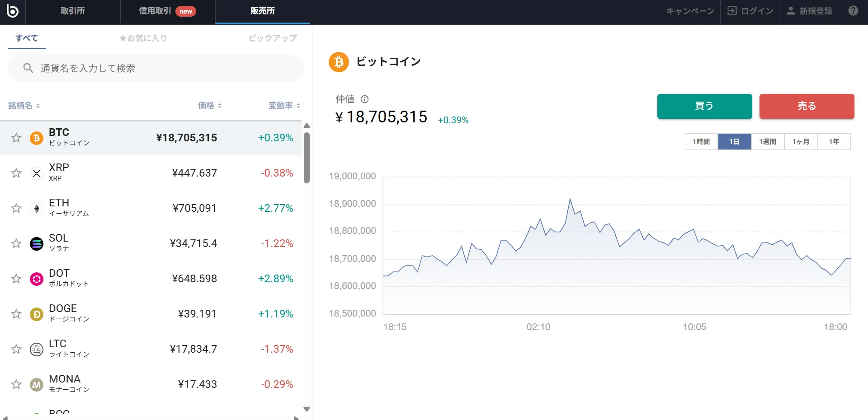Sort coins by 変動率
This screenshot has width=868, height=420.
[x=283, y=106]
